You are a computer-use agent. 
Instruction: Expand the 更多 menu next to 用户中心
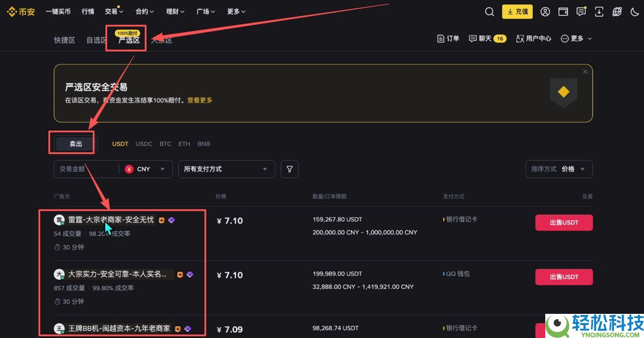(x=575, y=38)
